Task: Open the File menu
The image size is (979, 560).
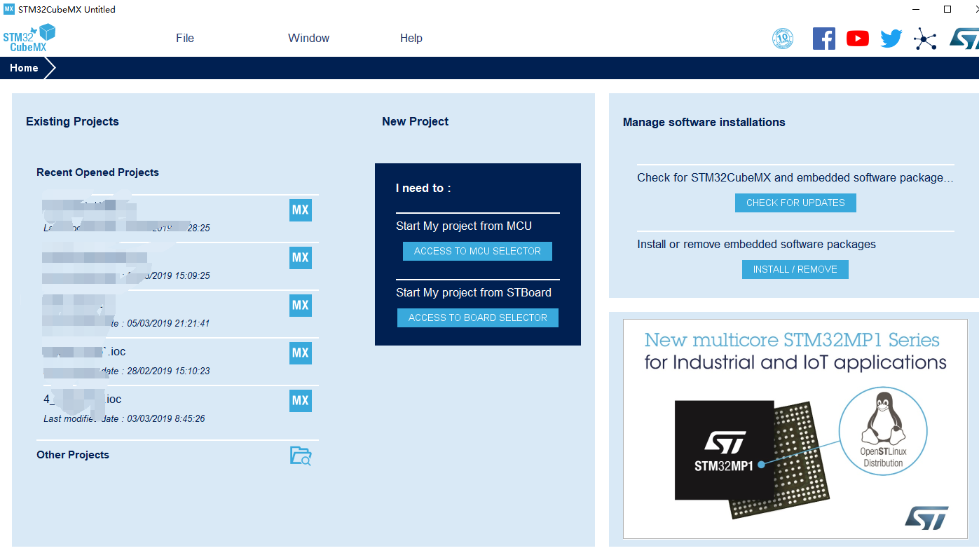Action: tap(185, 39)
